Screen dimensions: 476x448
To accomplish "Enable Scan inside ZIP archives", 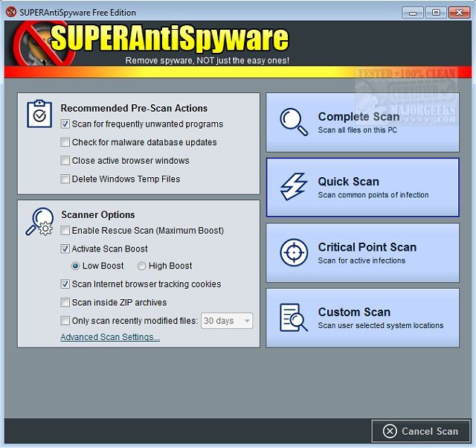I will (65, 303).
